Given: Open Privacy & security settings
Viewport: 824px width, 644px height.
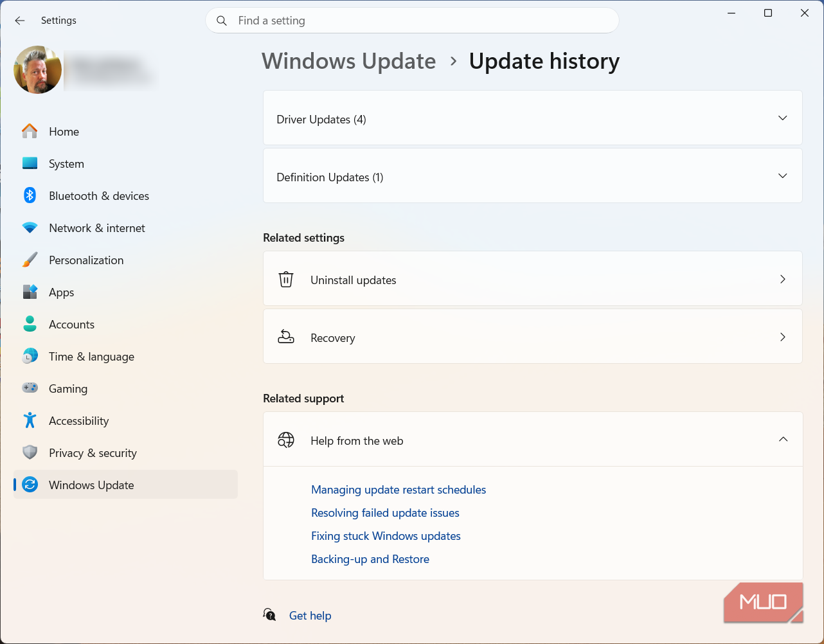Looking at the screenshot, I should tap(125, 452).
